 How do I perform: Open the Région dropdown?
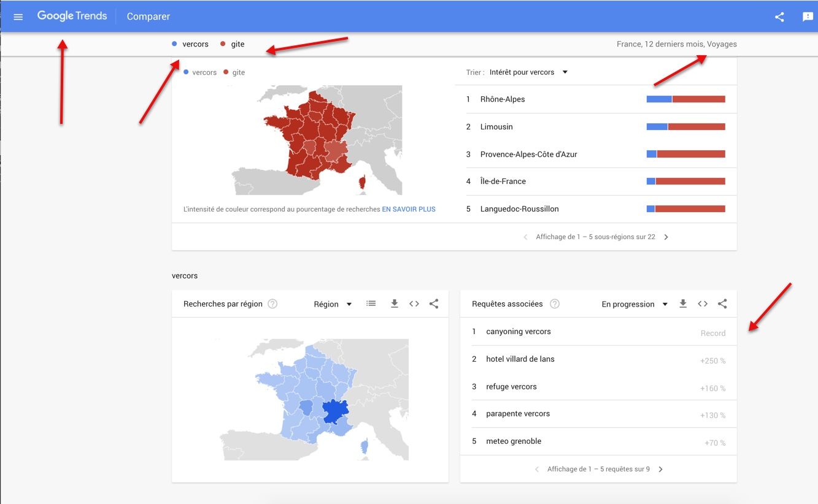(333, 304)
